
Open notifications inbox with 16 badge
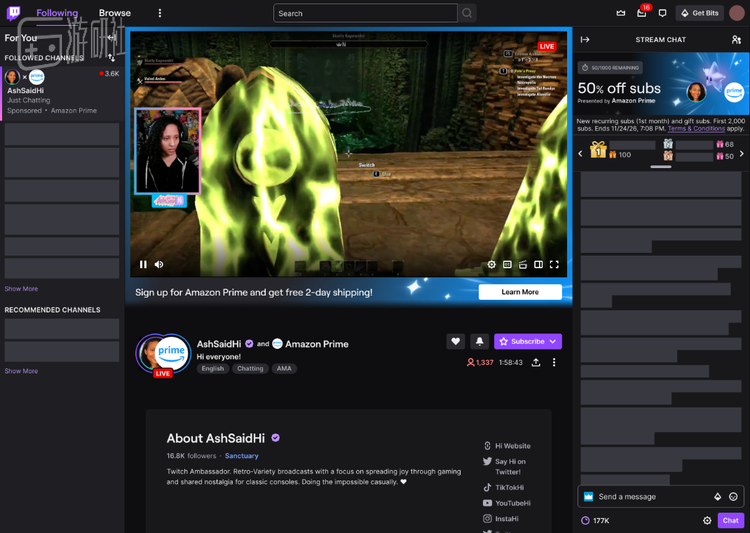pos(642,13)
